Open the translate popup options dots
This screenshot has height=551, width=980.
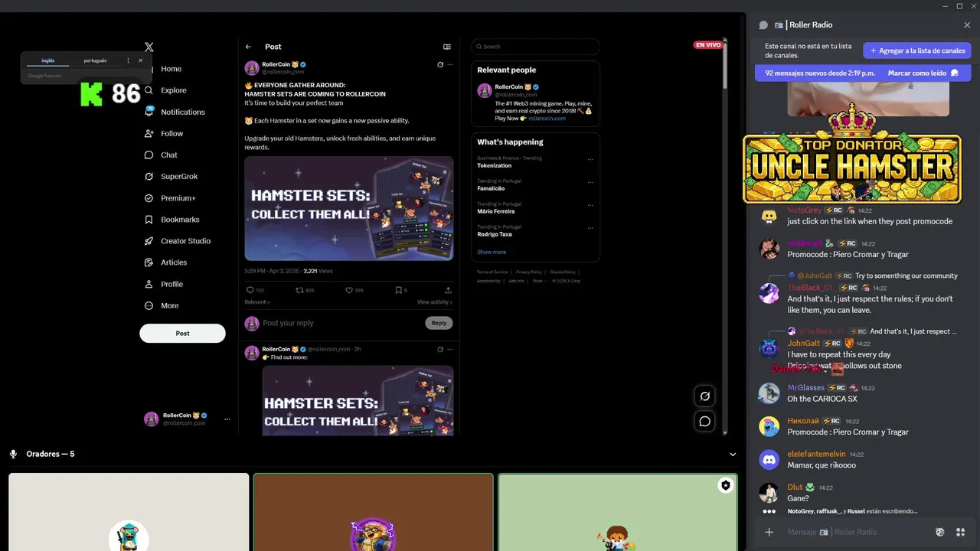tap(128, 60)
